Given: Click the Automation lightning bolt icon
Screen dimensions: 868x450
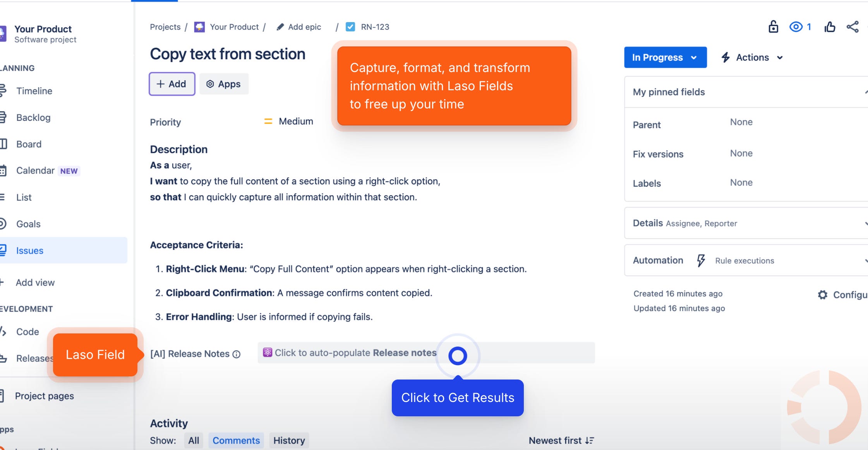Looking at the screenshot, I should [701, 261].
